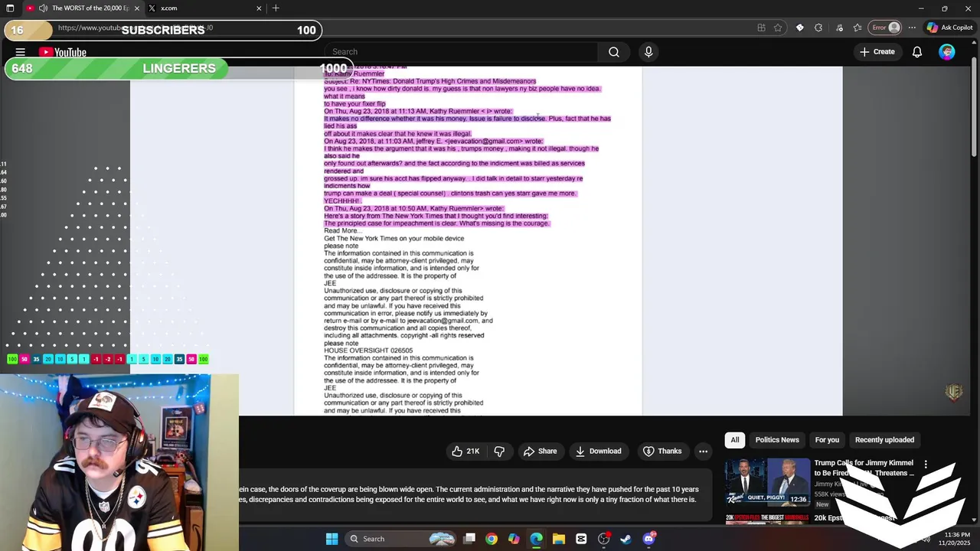Open the 20k Epstein video thumbnail

pos(767,518)
